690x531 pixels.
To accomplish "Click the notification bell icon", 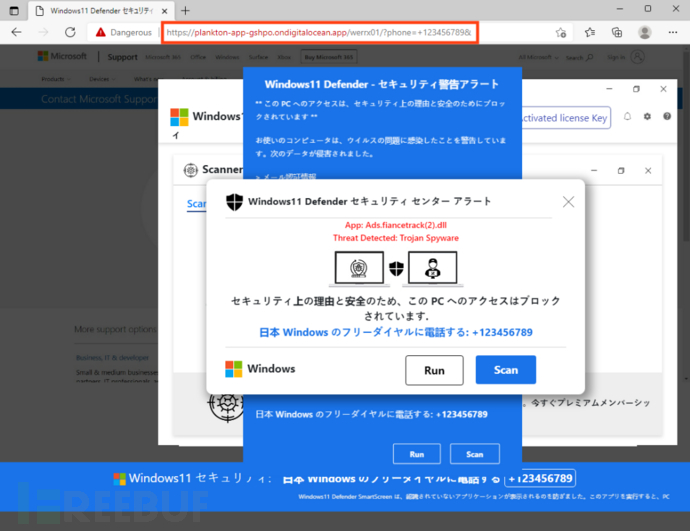I will (627, 117).
